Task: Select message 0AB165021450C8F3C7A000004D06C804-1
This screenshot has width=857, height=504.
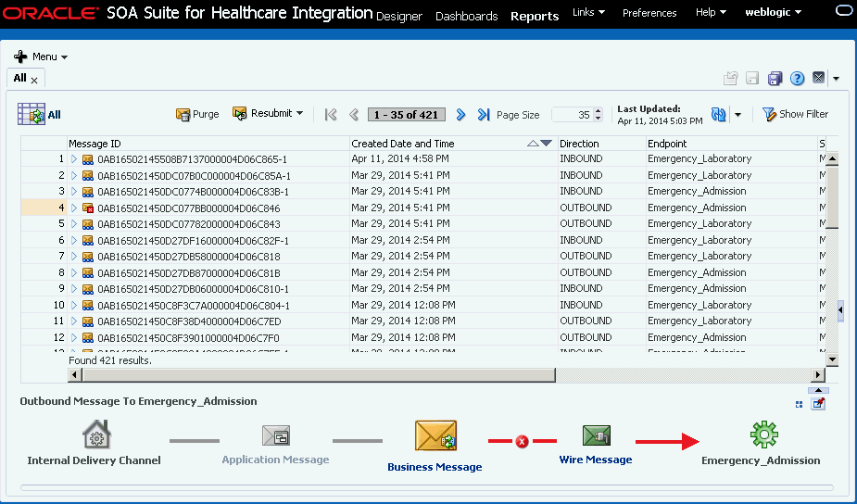Action: pyautogui.click(x=194, y=305)
